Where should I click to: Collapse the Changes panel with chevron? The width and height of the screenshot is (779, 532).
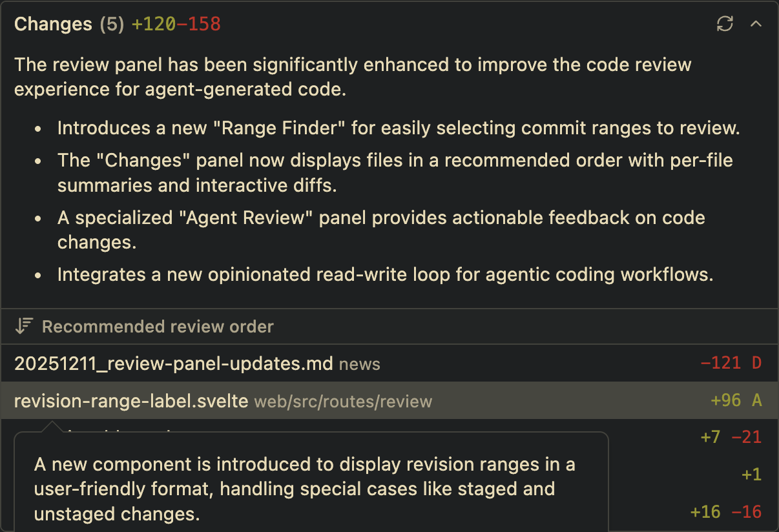(756, 24)
